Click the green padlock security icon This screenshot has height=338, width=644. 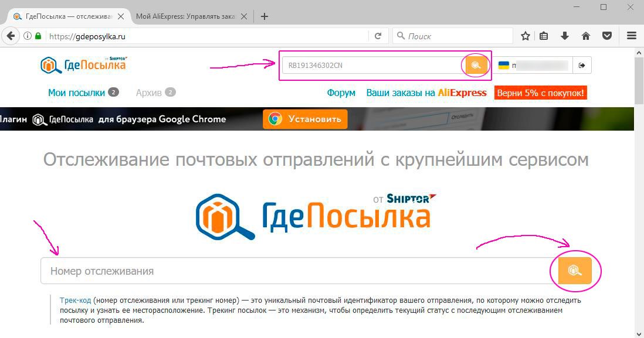coord(38,36)
